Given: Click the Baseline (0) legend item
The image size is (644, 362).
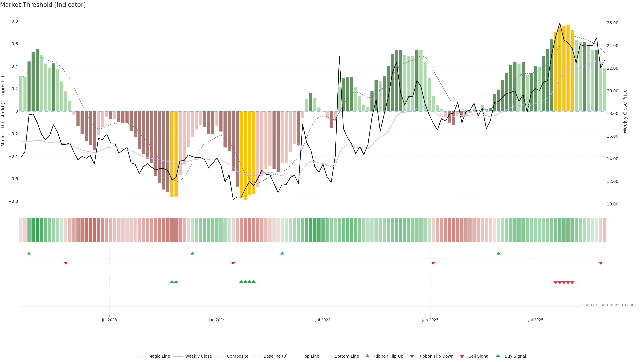Looking at the screenshot, I should (x=276, y=356).
